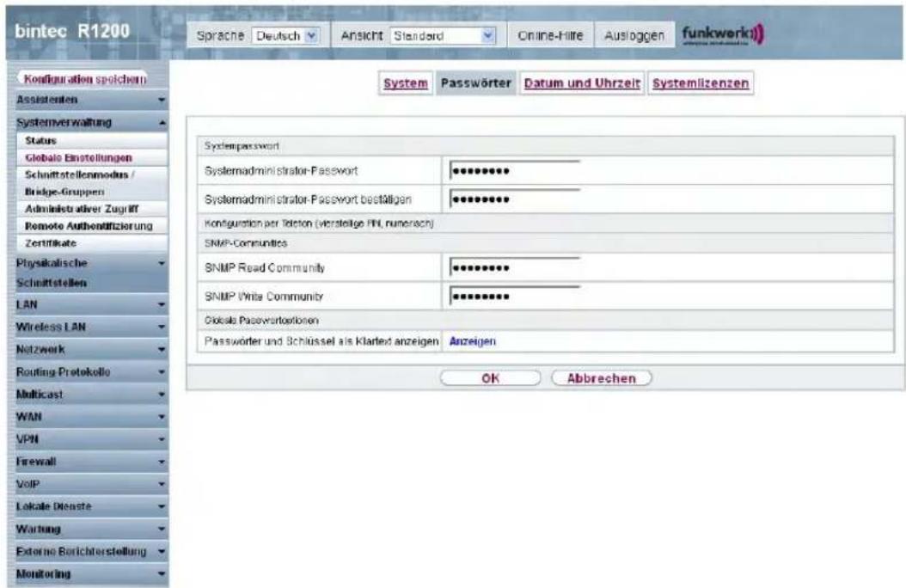Open Administrativer Zugriff
906x588 pixels.
tap(93, 209)
